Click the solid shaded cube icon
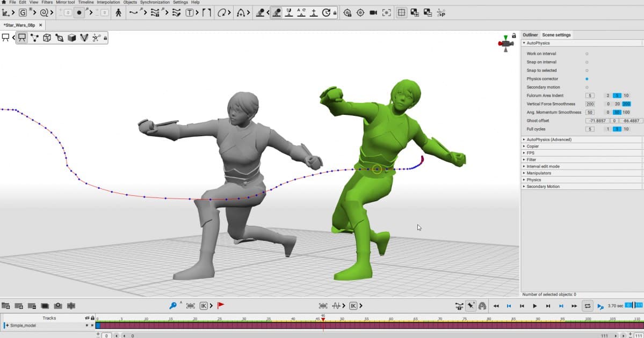 click(71, 38)
